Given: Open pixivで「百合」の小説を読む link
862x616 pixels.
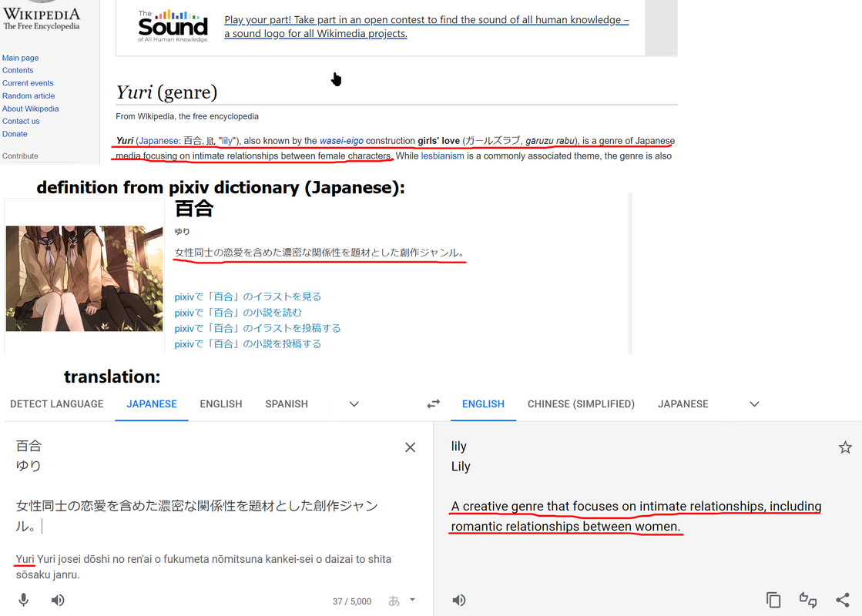Looking at the screenshot, I should coord(238,313).
